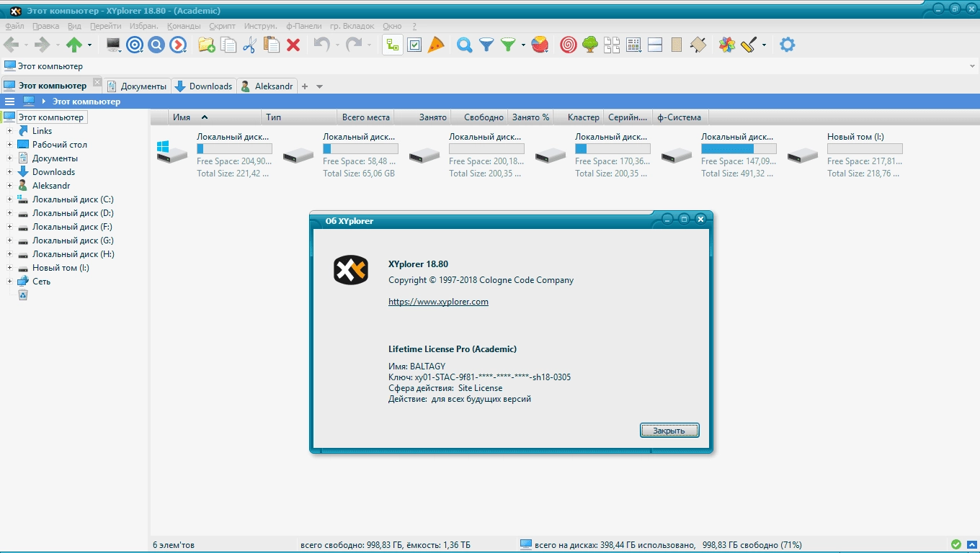
Task: Set a visual filter with blue funnel
Action: tap(486, 45)
